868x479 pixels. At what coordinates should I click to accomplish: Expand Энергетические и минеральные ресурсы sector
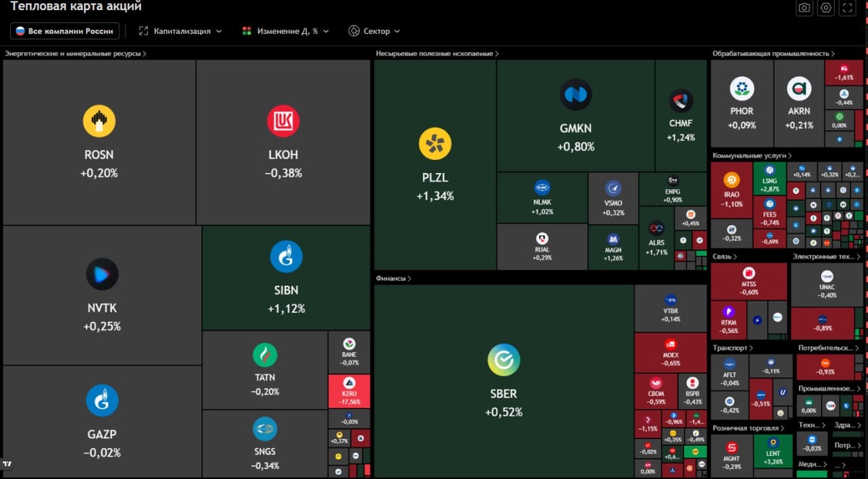(x=75, y=54)
